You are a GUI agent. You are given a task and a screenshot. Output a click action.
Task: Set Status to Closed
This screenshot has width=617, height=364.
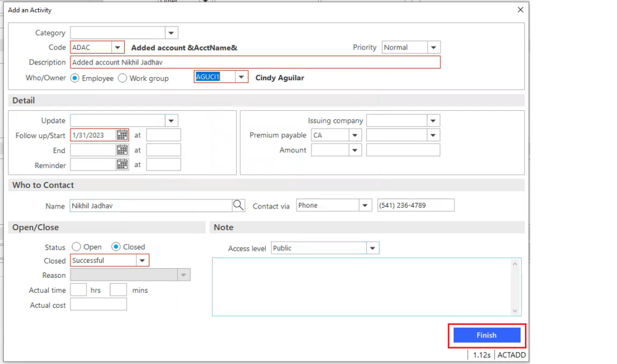(x=116, y=246)
